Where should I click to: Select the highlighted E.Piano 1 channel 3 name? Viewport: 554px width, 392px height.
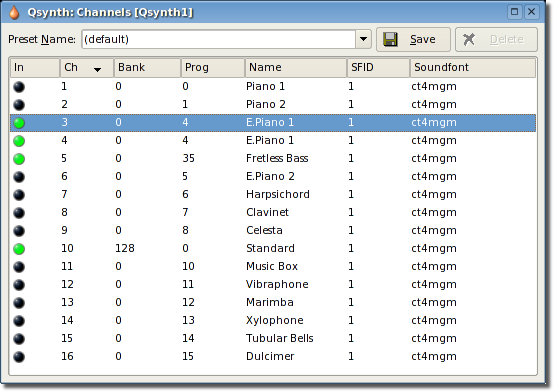(270, 123)
